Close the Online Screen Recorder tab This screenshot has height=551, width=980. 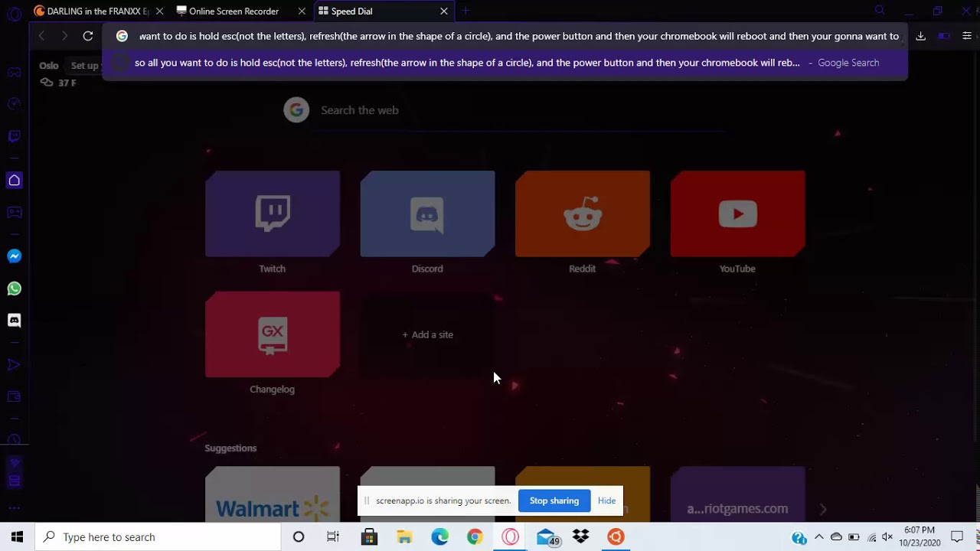click(302, 11)
